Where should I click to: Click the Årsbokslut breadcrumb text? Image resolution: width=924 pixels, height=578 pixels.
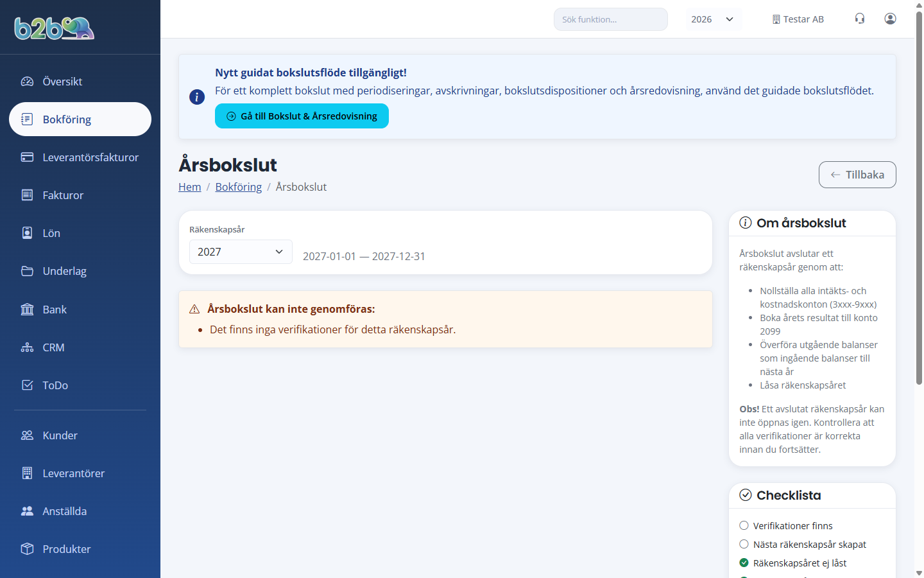coord(301,187)
